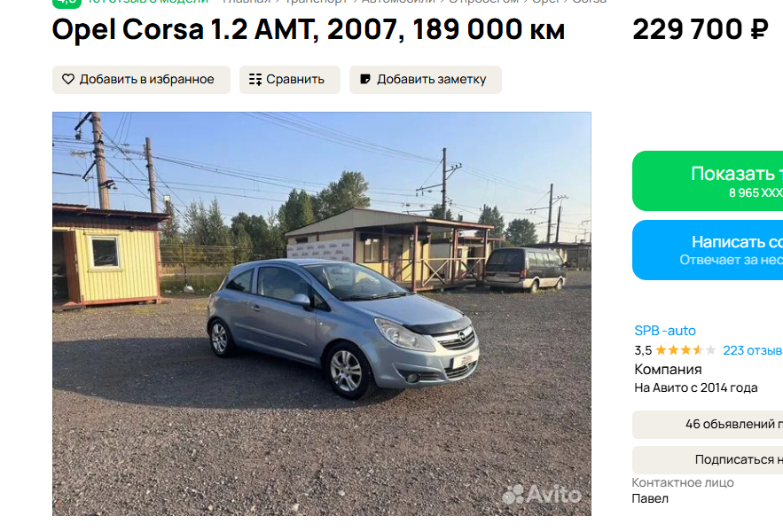Go to Автомобили in breadcrumbs

point(398,2)
